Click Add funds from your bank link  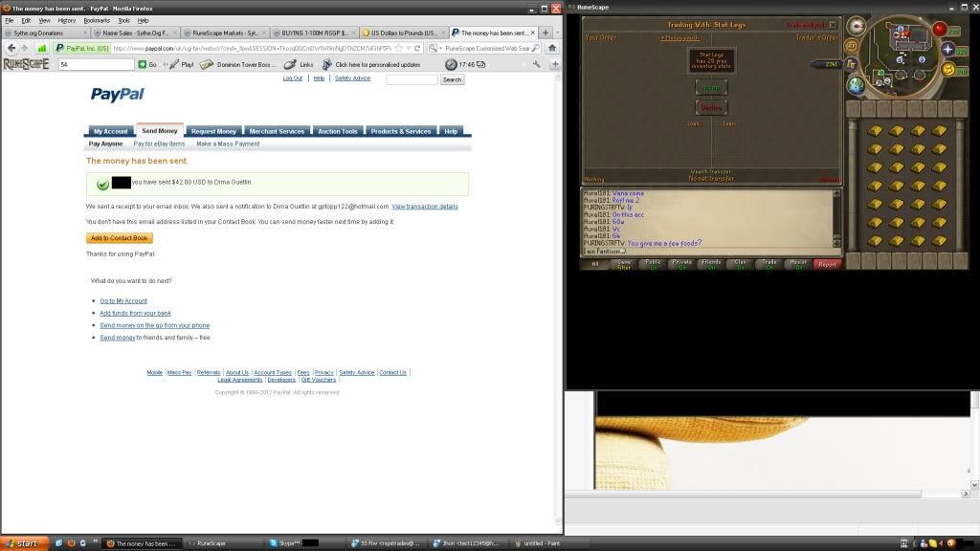click(136, 313)
